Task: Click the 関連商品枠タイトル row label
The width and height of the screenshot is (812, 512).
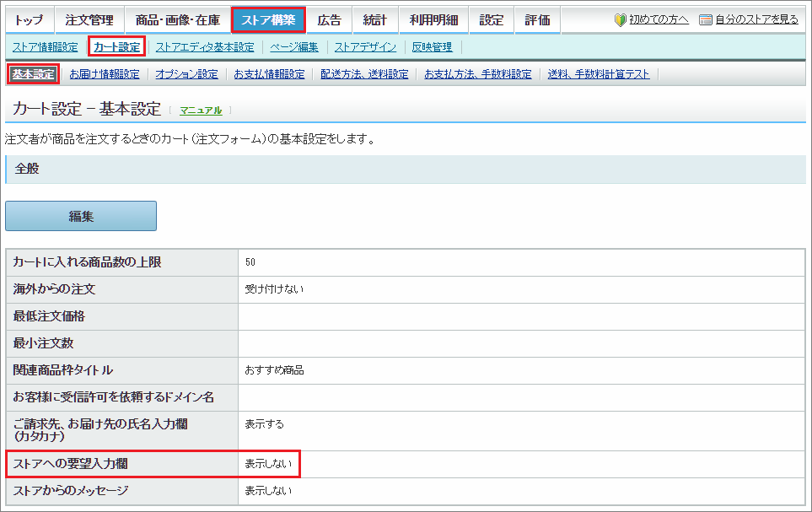Action: coord(62,370)
